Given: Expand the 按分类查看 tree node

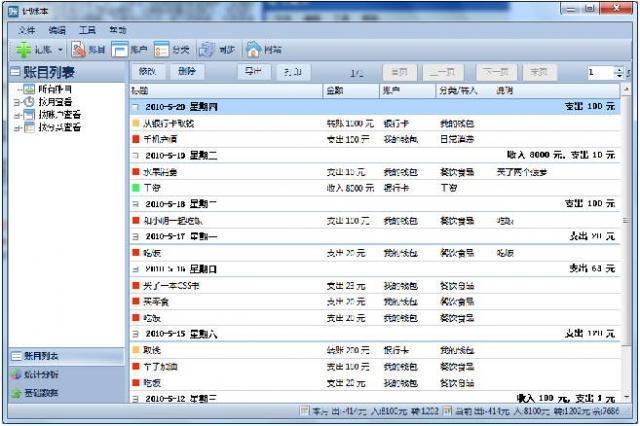Looking at the screenshot, I should pos(16,128).
